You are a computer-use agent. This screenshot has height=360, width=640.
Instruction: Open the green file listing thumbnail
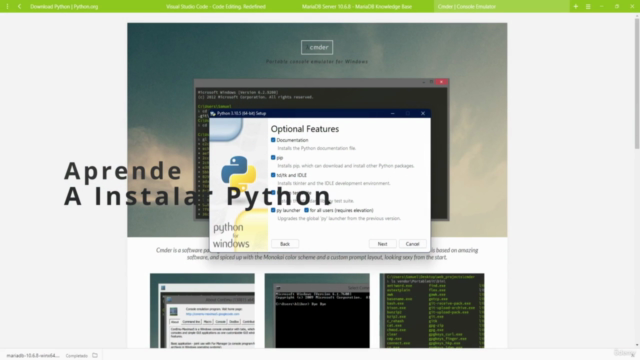432,311
